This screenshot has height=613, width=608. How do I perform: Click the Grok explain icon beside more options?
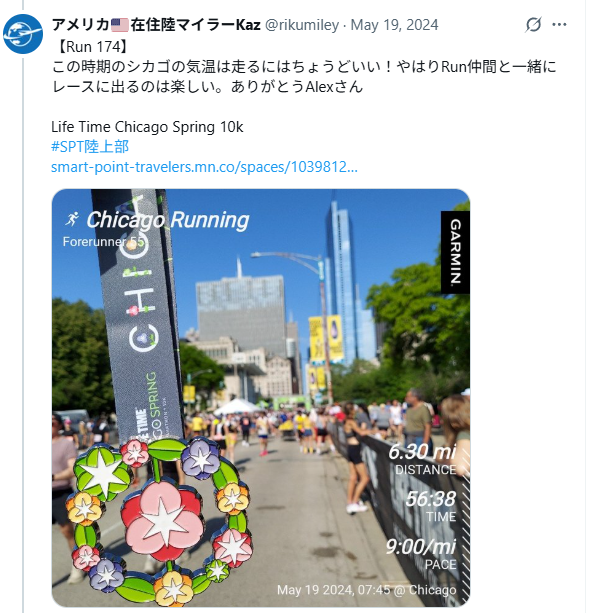pyautogui.click(x=533, y=25)
